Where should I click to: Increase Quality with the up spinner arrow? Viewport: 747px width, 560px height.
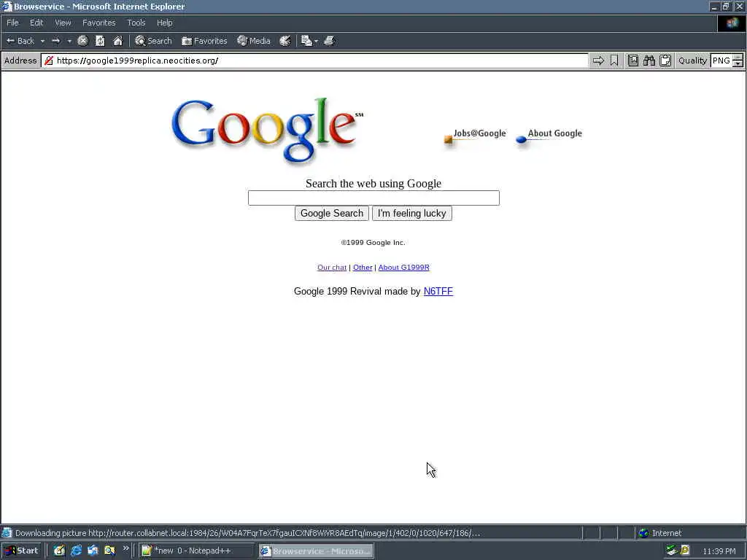tap(738, 58)
